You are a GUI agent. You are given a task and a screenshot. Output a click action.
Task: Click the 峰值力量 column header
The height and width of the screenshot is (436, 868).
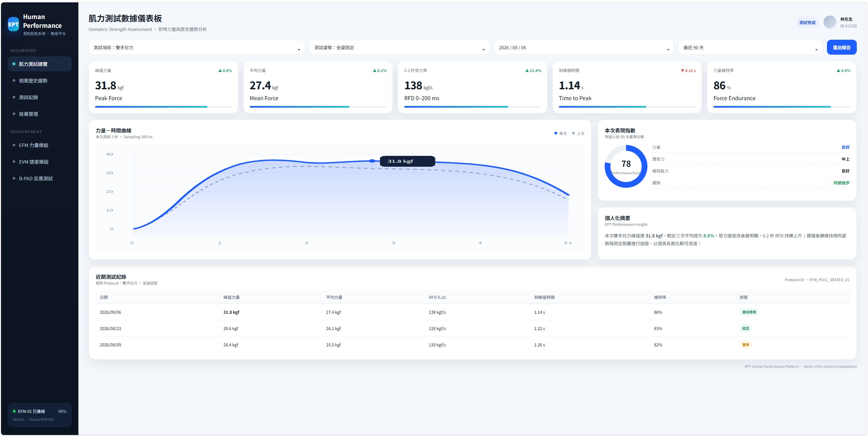click(x=231, y=297)
